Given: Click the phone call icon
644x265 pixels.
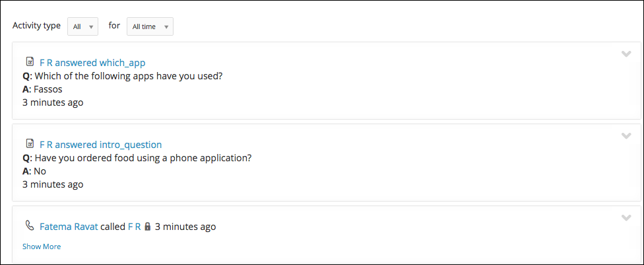Looking at the screenshot, I should pyautogui.click(x=30, y=225).
